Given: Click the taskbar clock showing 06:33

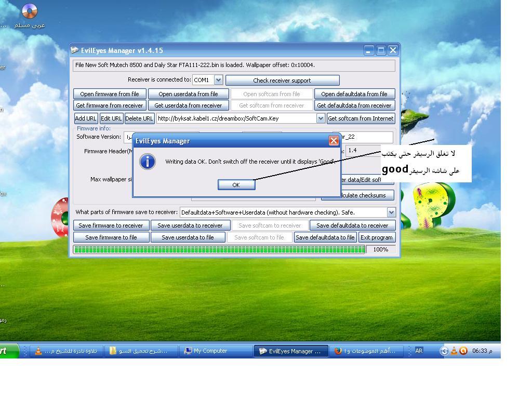Looking at the screenshot, I should 482,351.
